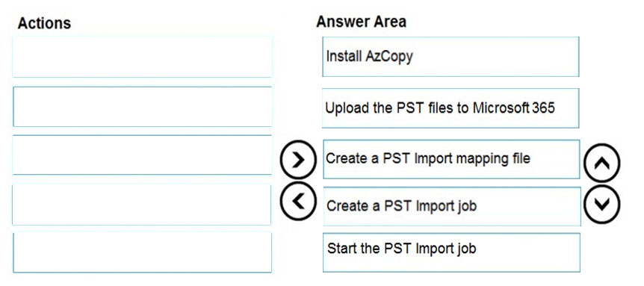Click the middle empty Actions slot

tap(142, 155)
